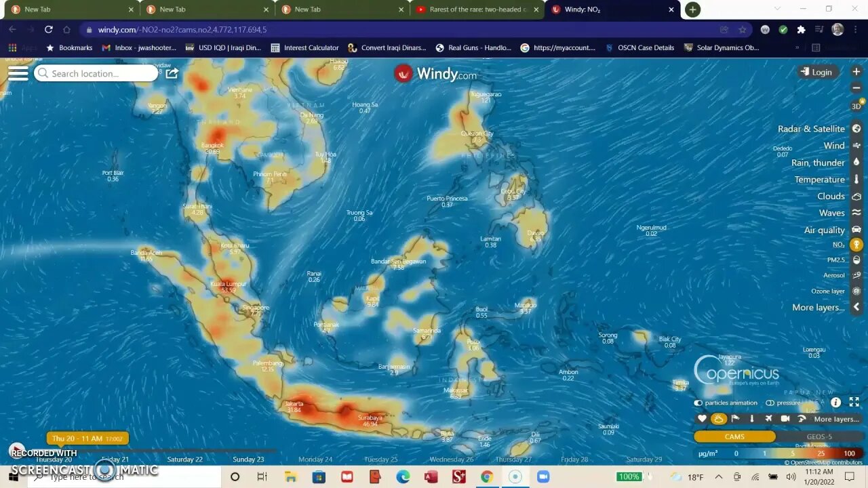Click the webcam camera icon
This screenshot has width=868, height=488.
pyautogui.click(x=785, y=419)
